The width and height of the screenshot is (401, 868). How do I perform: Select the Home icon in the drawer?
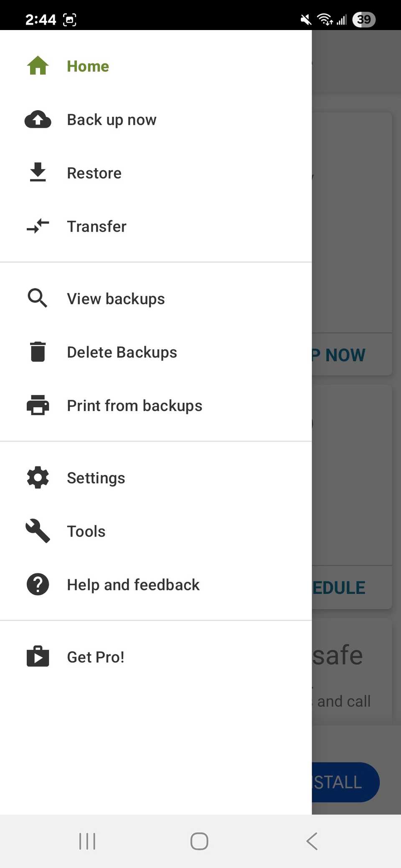38,66
